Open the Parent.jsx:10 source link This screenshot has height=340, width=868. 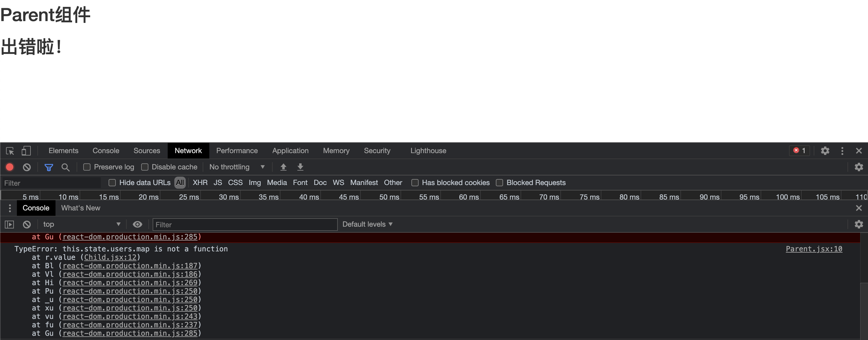814,249
